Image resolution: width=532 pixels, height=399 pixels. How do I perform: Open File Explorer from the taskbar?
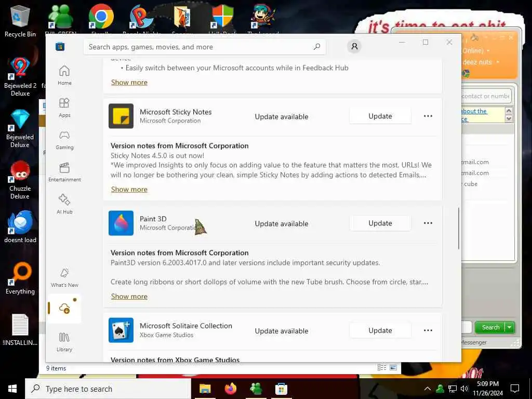click(205, 389)
